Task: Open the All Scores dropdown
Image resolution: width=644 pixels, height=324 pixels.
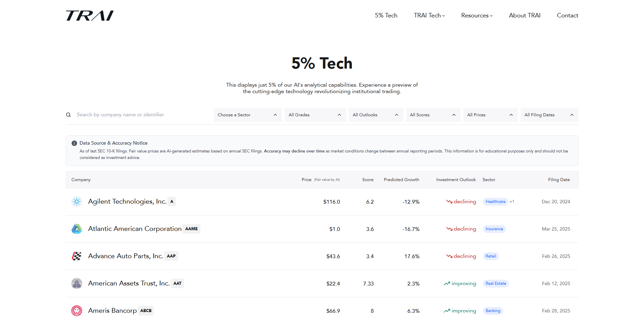Action: click(x=433, y=115)
